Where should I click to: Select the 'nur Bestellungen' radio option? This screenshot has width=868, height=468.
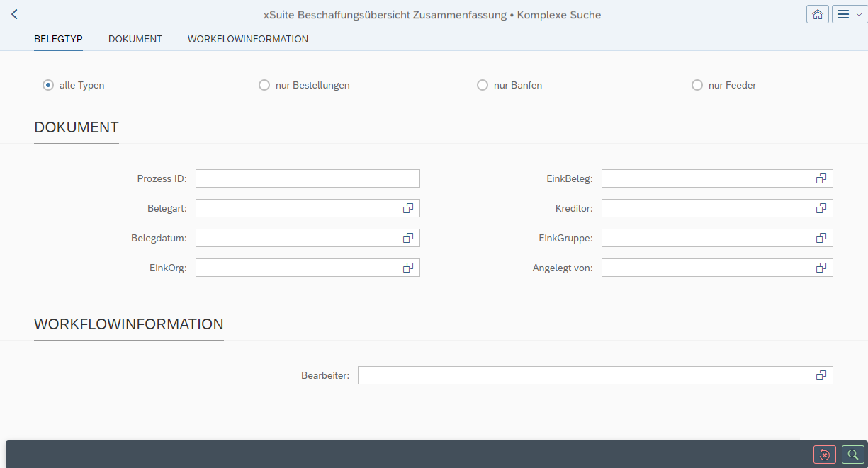(264, 84)
